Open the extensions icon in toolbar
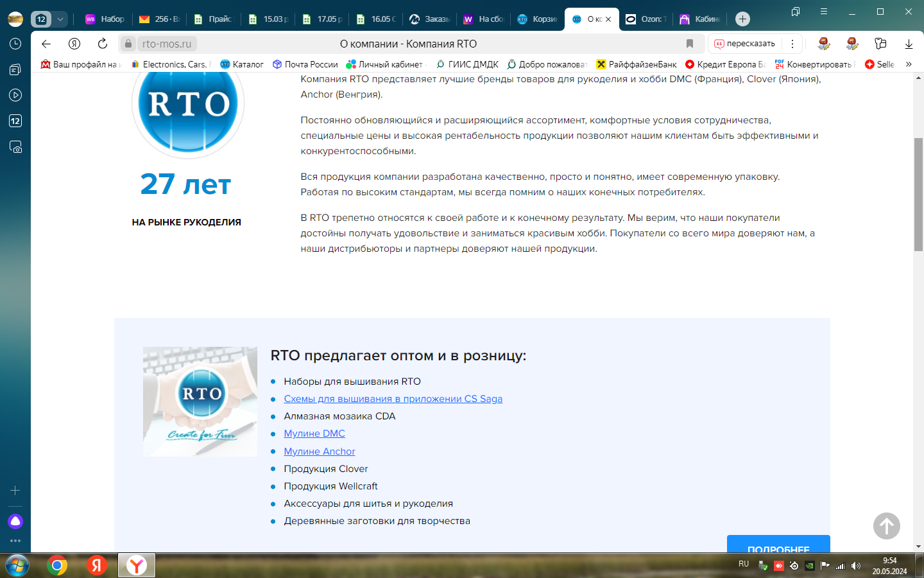Viewport: 924px width, 578px height. 880,44
